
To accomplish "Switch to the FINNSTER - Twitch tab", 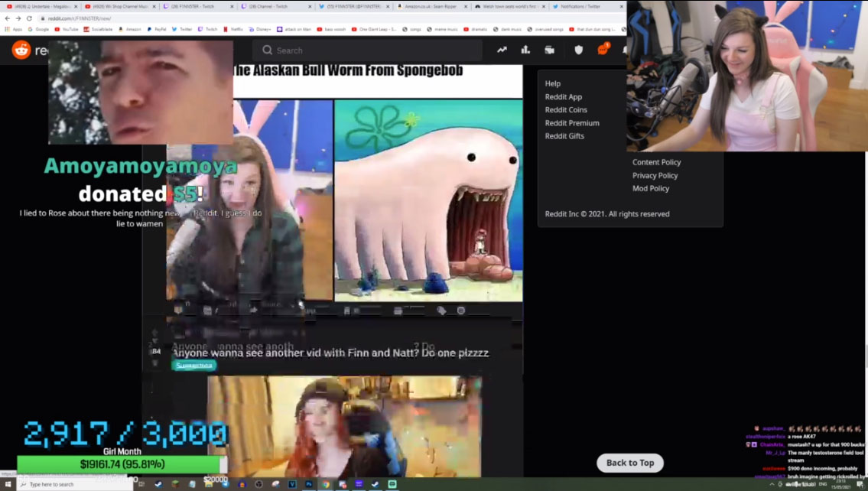I will pos(197,7).
